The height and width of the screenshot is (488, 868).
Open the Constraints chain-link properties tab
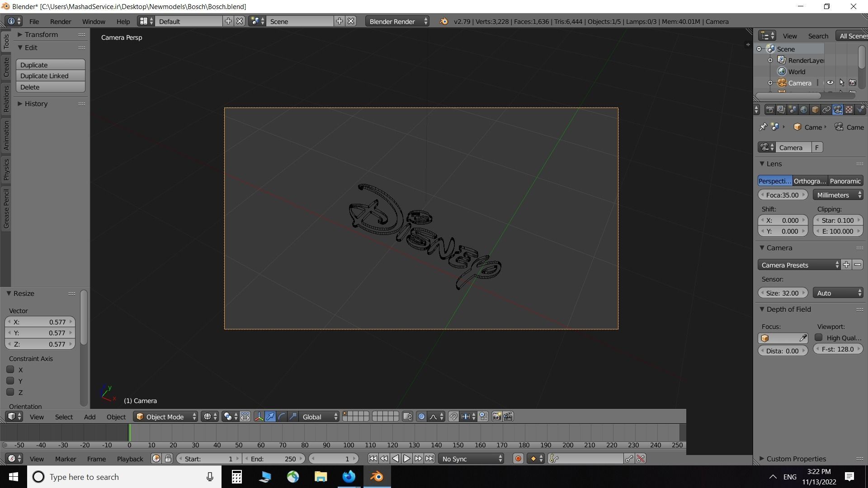(x=826, y=110)
